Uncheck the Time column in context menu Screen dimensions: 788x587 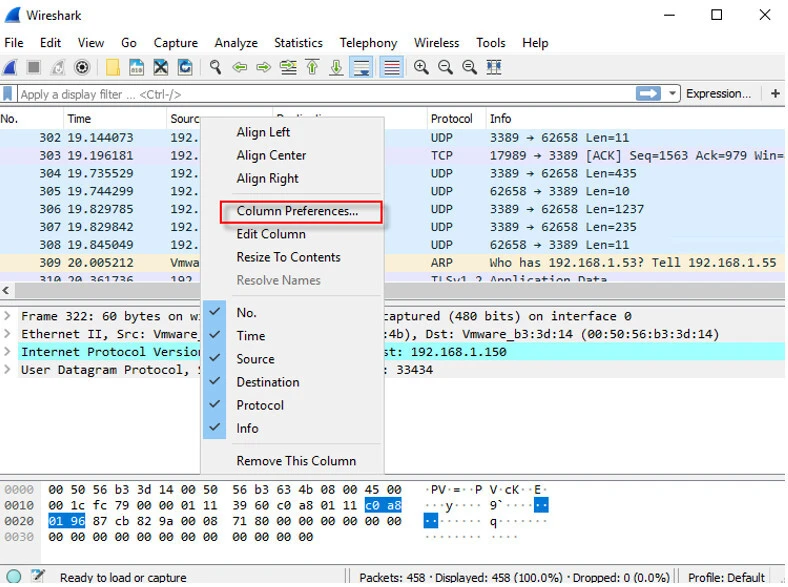click(x=251, y=336)
